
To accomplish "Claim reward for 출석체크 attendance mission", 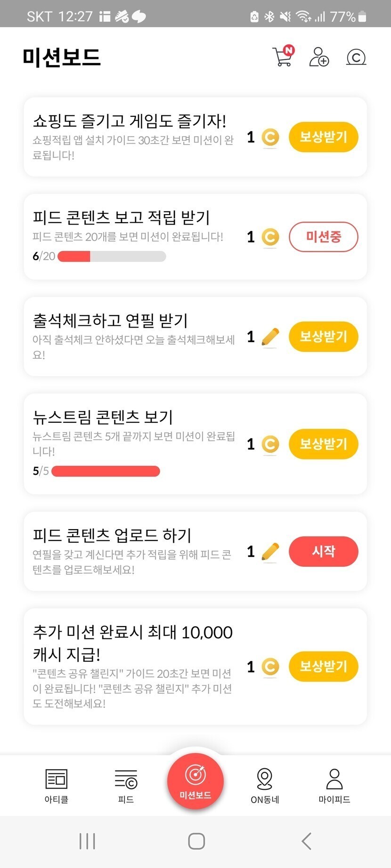I will tap(323, 337).
